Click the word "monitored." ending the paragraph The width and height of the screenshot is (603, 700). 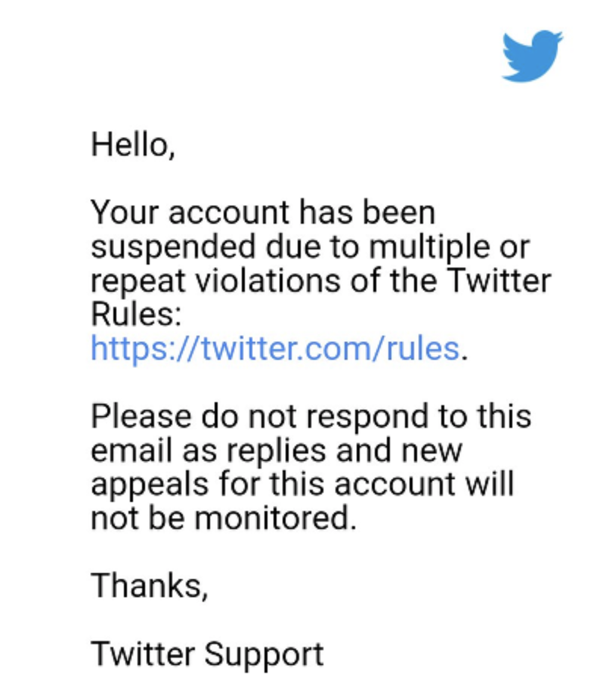pos(276,519)
